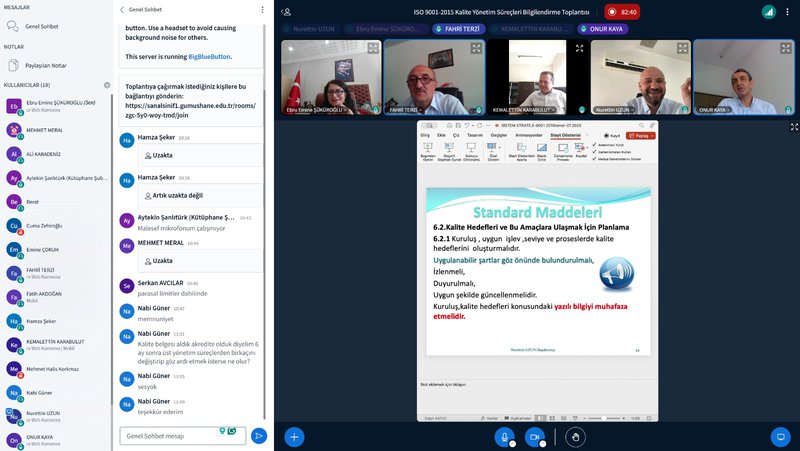Click Ebru Emine ŞÜKÜRO... talking indicator
This screenshot has height=451, width=800.
click(x=386, y=29)
